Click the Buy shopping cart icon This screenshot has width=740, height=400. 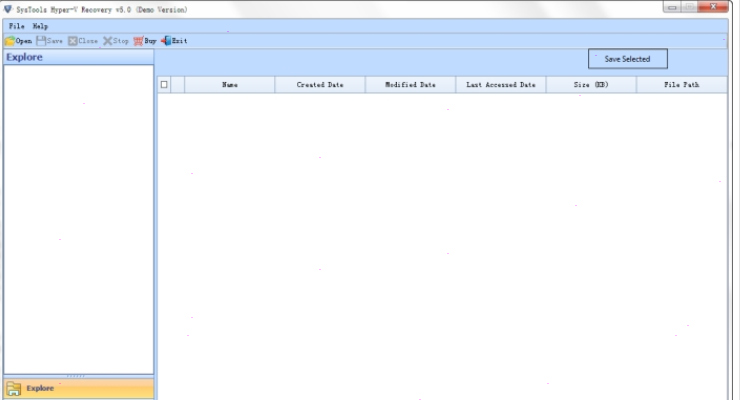138,41
